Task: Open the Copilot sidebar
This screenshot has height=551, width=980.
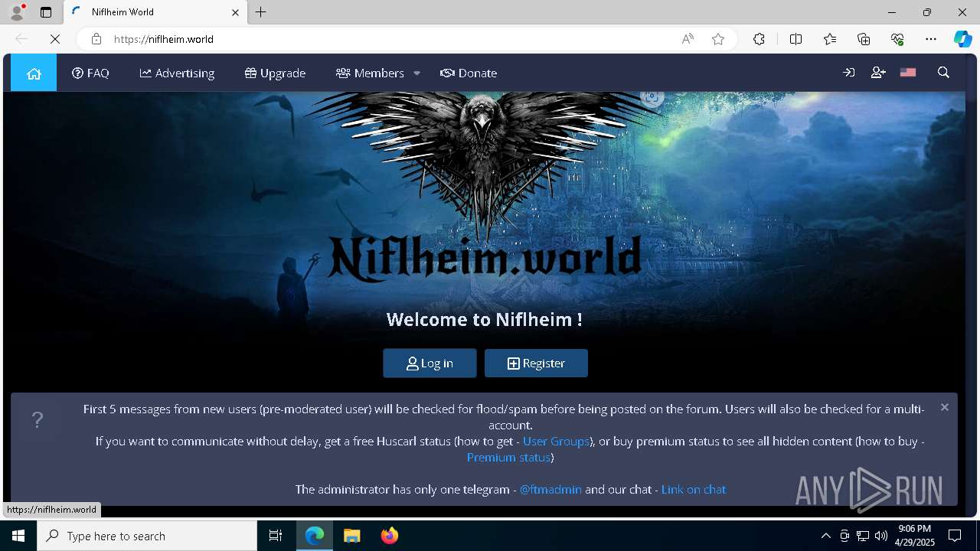Action: [x=962, y=39]
